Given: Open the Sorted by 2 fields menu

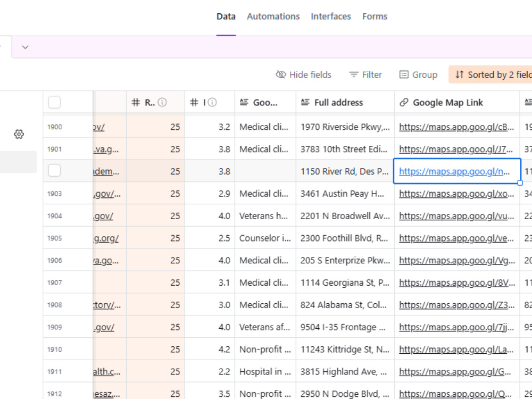Looking at the screenshot, I should 491,74.
